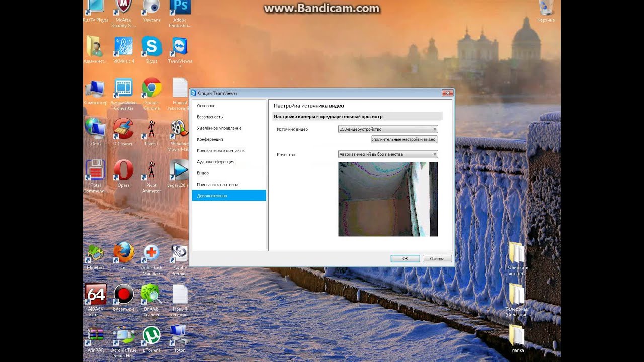Viewport: 644px width, 362px height.
Task: Open Google Chrome desktop shortcut
Action: (151, 94)
